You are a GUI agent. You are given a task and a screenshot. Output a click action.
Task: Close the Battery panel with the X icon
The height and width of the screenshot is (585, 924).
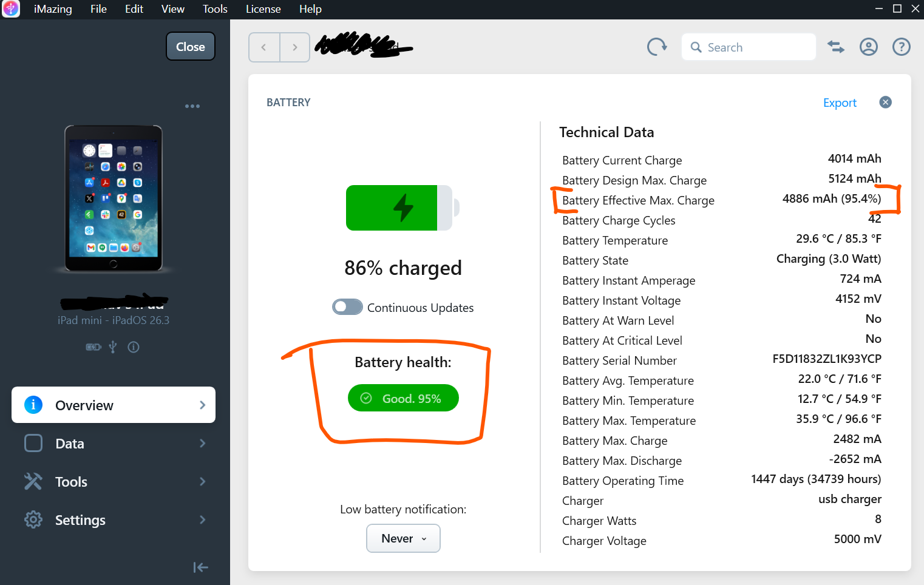(x=886, y=102)
